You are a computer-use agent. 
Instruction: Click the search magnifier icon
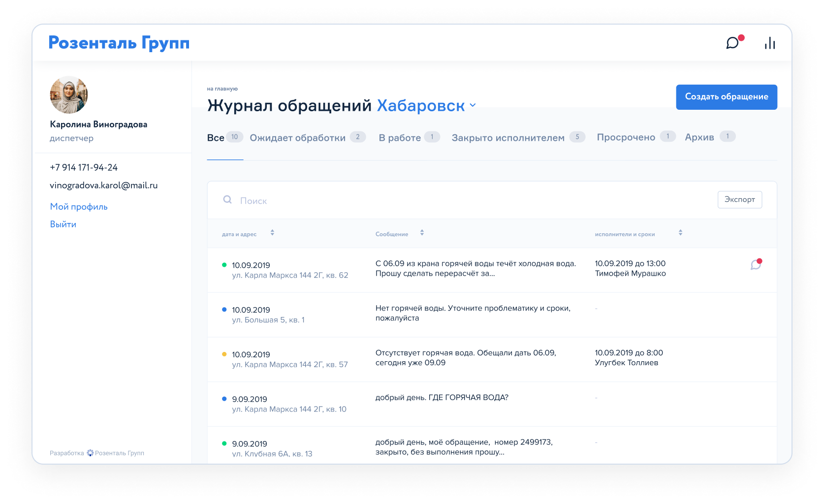[227, 199]
